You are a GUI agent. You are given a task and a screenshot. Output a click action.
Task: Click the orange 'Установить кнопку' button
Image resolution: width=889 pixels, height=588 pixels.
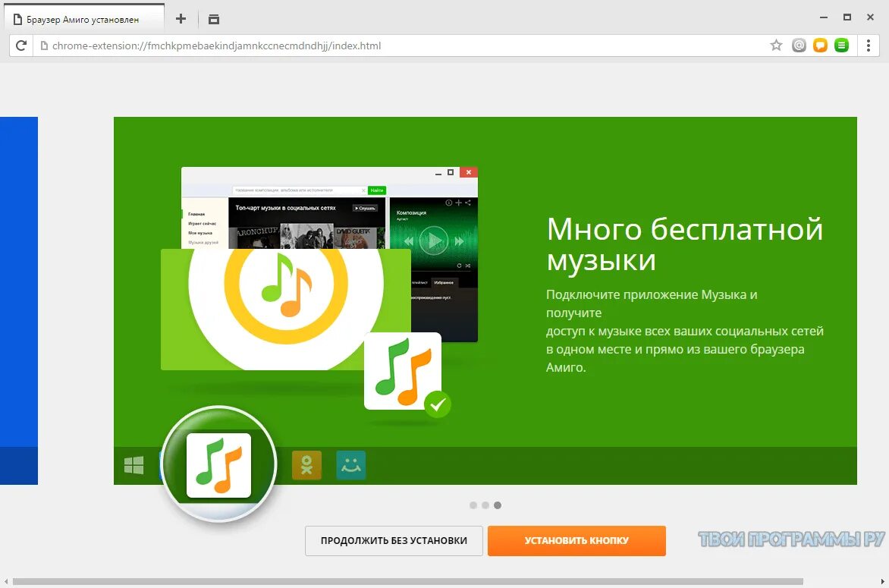576,540
